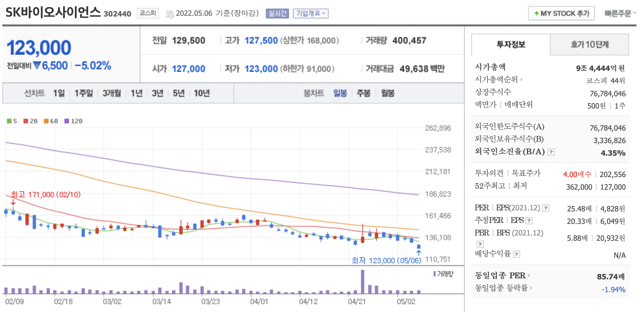644x312 pixels.
Task: Click orange 60-day moving average legend marker
Action: pos(46,121)
